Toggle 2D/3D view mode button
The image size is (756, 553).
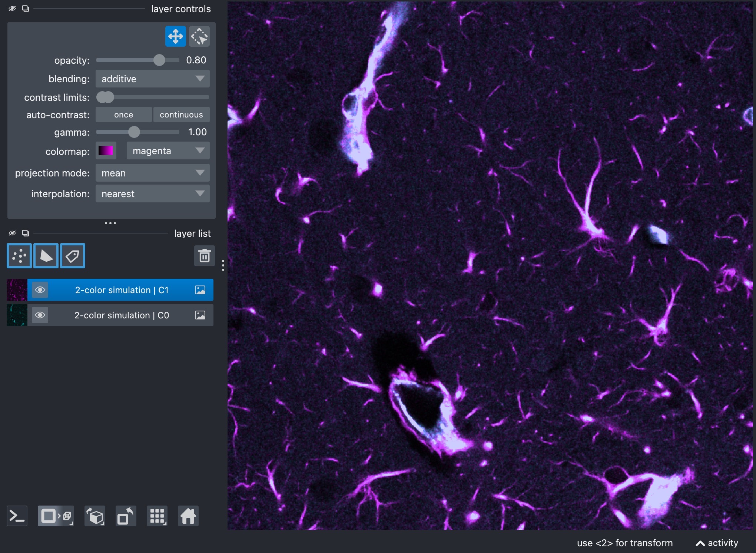click(x=56, y=516)
